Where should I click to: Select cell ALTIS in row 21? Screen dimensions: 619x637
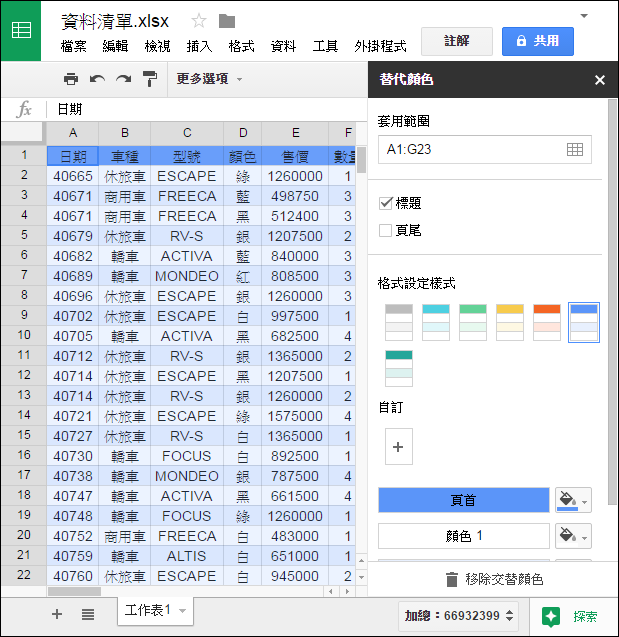187,556
